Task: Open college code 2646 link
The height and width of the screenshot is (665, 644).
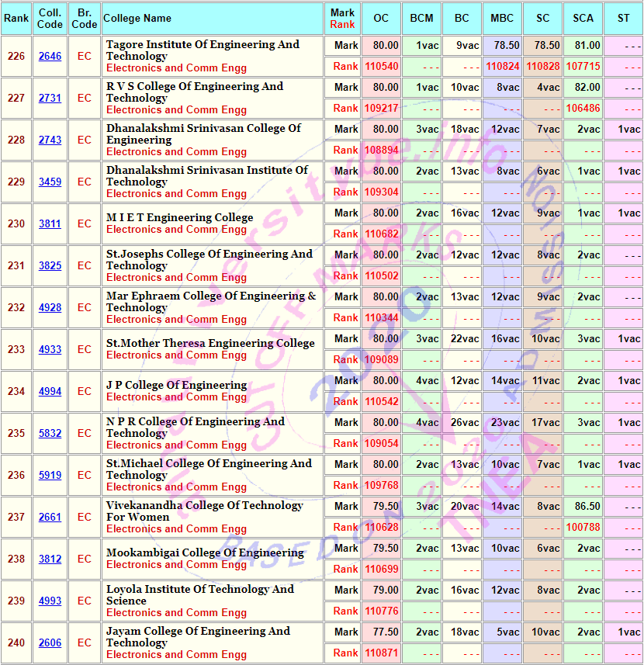Action: pos(50,56)
